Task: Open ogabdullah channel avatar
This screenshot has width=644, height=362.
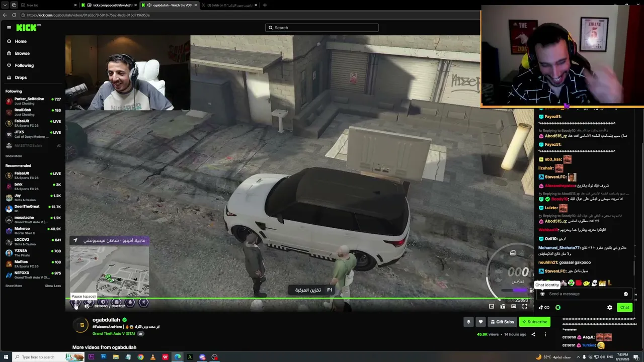Action: 82,325
